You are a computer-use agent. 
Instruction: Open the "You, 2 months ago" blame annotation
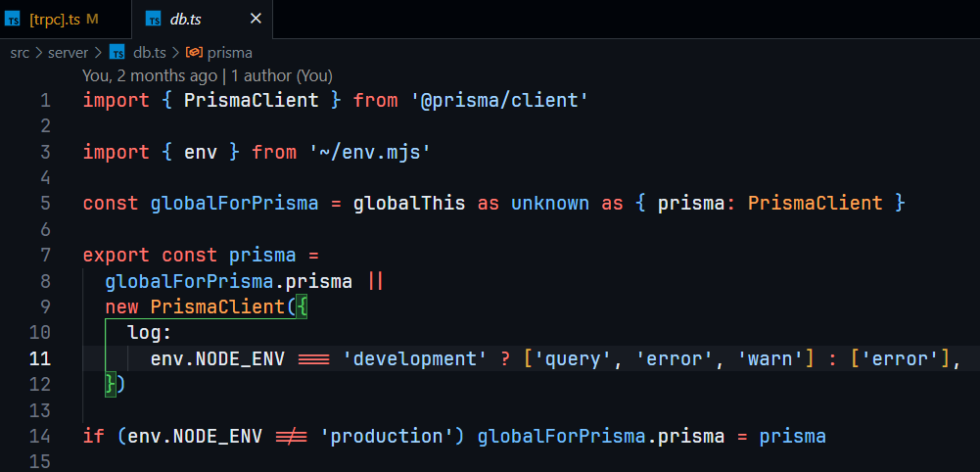(x=150, y=75)
